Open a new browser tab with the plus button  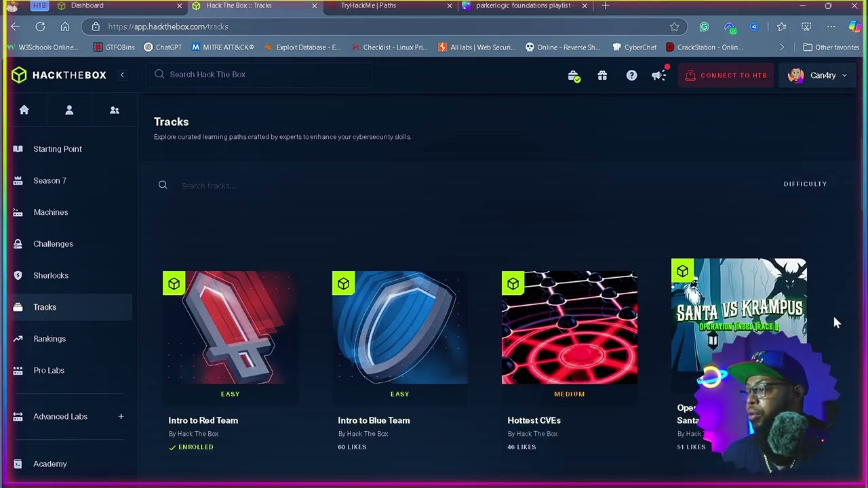[x=606, y=5]
